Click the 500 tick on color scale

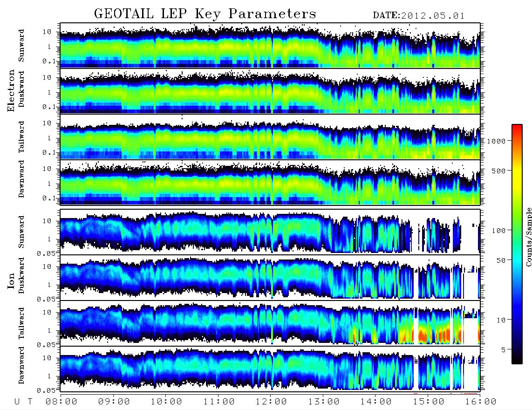[x=498, y=171]
